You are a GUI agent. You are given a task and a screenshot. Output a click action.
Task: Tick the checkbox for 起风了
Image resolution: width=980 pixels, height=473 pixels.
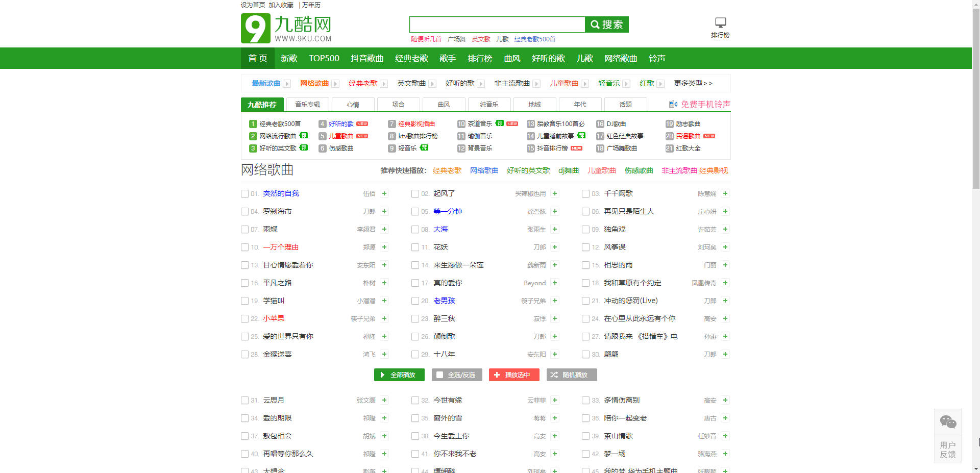pyautogui.click(x=415, y=194)
